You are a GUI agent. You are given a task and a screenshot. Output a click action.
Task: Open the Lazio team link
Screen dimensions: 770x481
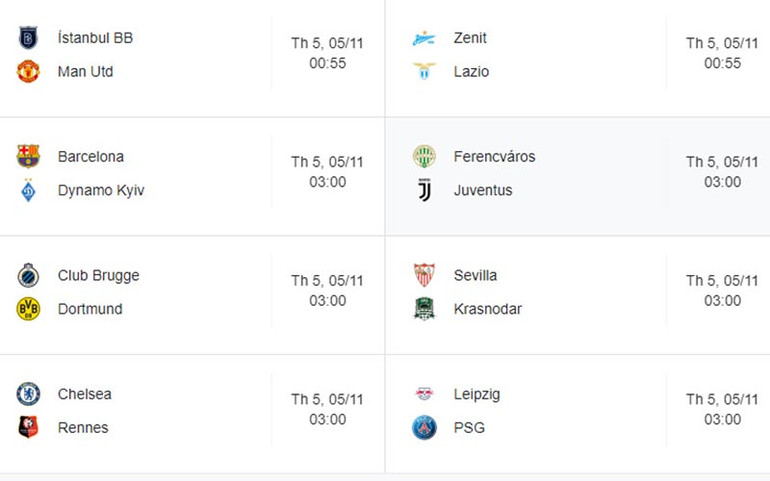pos(471,72)
